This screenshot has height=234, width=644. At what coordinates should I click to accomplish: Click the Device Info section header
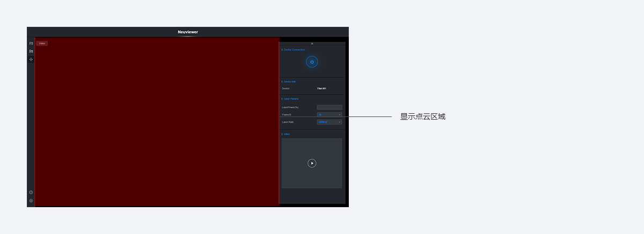point(290,82)
